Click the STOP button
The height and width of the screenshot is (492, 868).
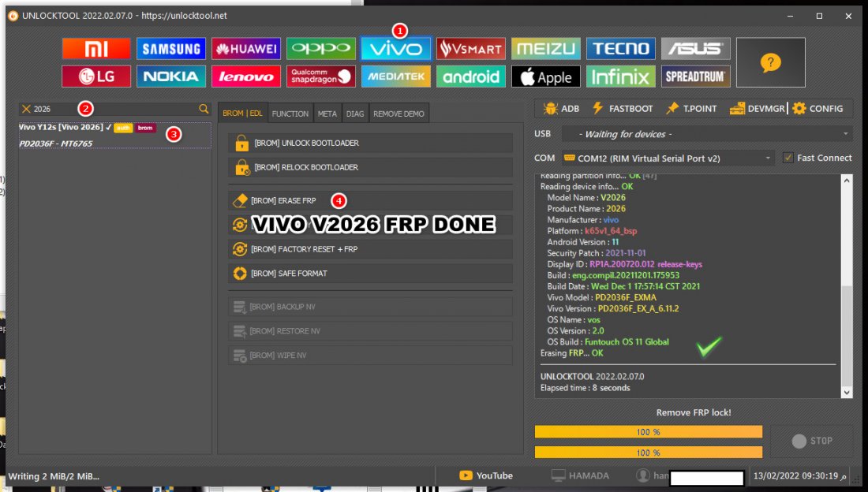(x=812, y=441)
